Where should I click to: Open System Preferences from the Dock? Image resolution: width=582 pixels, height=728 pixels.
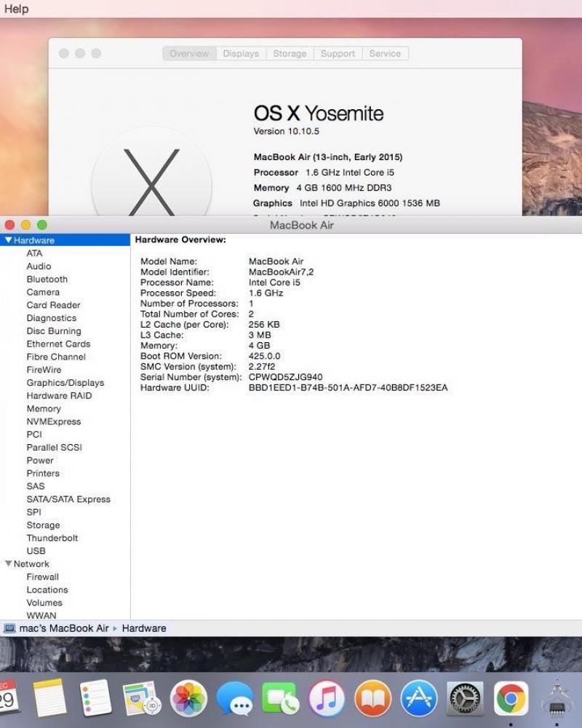click(465, 698)
